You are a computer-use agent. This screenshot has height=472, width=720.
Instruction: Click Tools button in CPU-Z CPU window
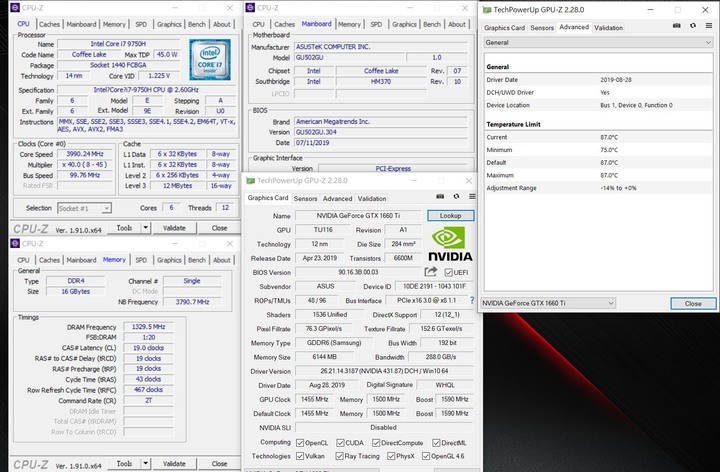tap(124, 228)
